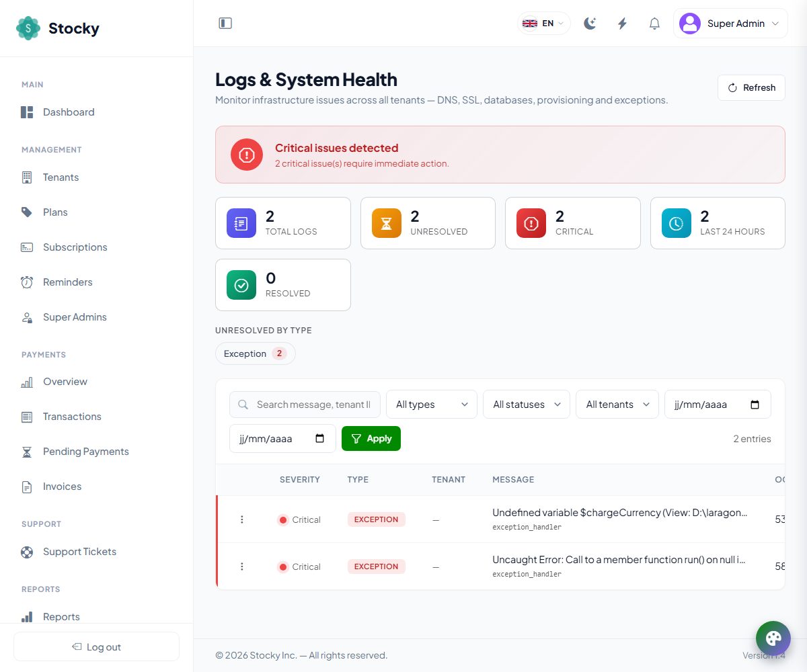Open the second date picker calendar icon
This screenshot has width=807, height=672.
[319, 439]
